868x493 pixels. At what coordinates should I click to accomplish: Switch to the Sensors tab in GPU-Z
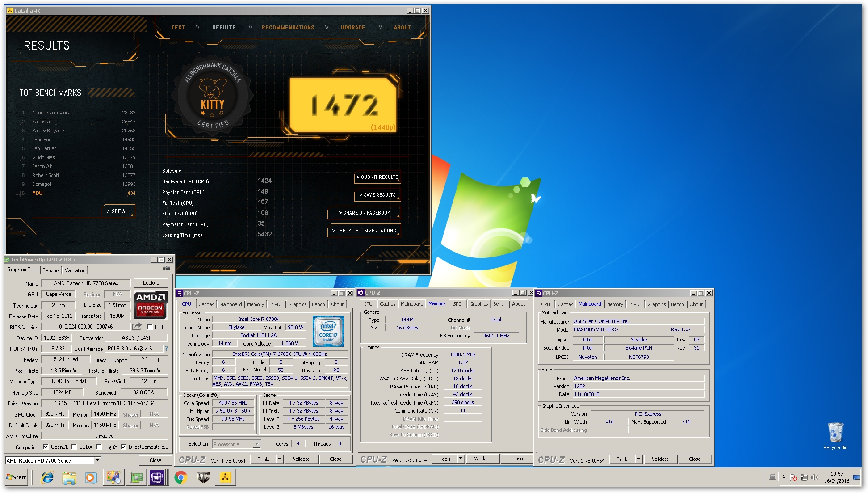click(x=51, y=270)
